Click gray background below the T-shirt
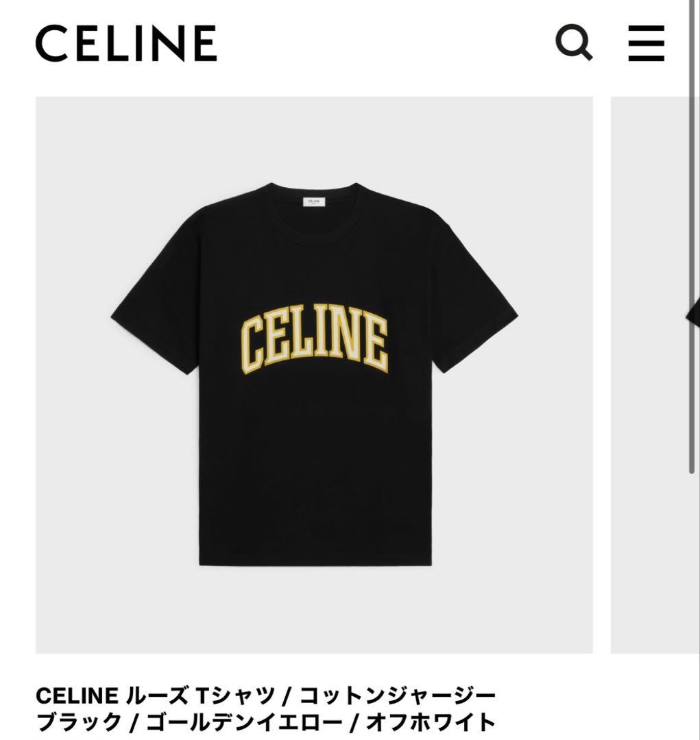The width and height of the screenshot is (700, 740). [x=314, y=610]
